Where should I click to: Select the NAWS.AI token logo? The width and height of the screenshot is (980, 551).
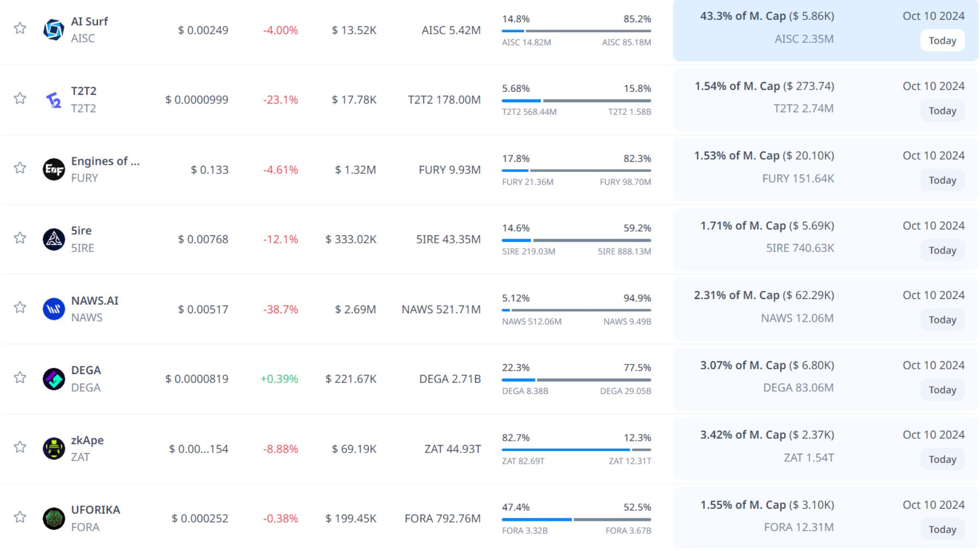[x=54, y=309]
